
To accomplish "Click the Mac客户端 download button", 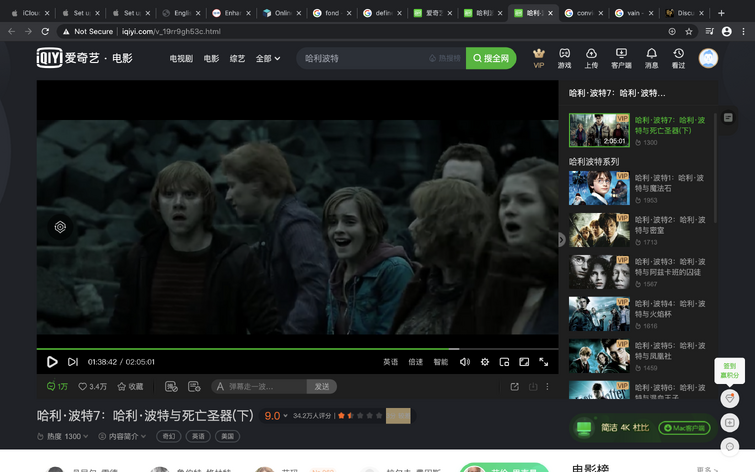I will click(684, 428).
